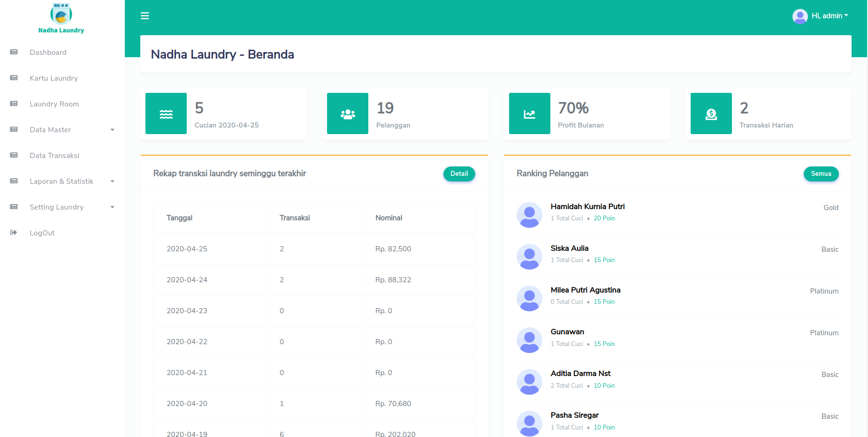Click Aditia Darma Nst's avatar
Screen dimensions: 868x437
[x=529, y=382]
